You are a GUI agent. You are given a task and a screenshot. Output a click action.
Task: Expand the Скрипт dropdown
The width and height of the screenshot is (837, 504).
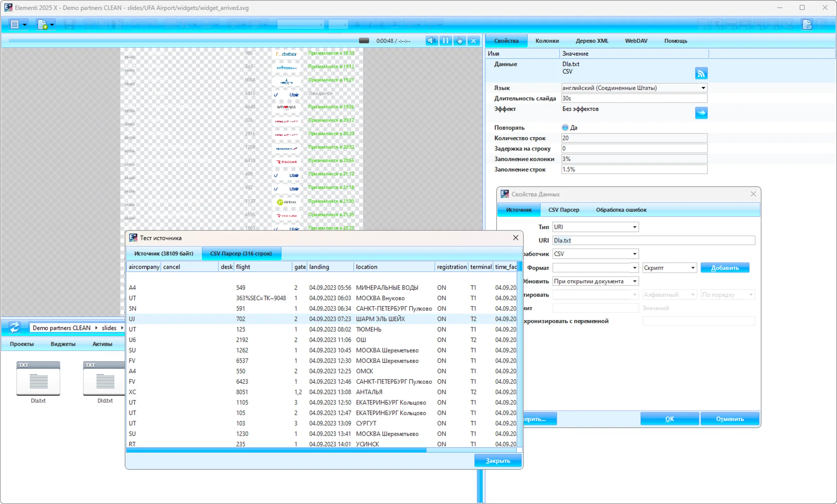click(x=693, y=268)
